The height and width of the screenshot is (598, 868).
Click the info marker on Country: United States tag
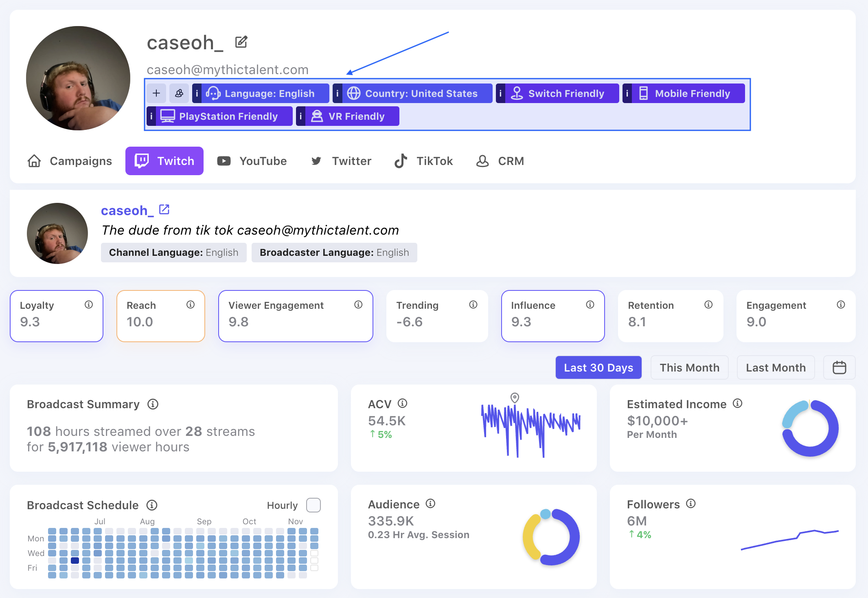338,93
